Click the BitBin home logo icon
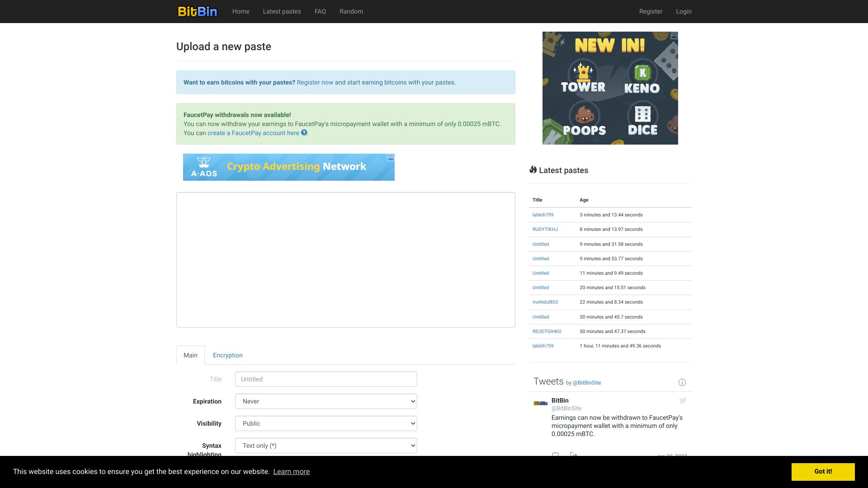Image resolution: width=868 pixels, height=488 pixels. click(197, 11)
